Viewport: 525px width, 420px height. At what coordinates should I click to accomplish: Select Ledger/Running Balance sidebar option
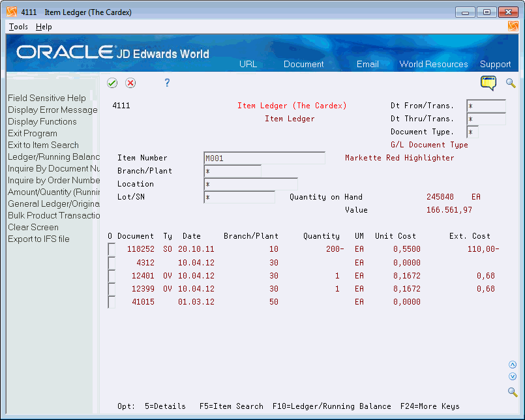[x=53, y=157]
